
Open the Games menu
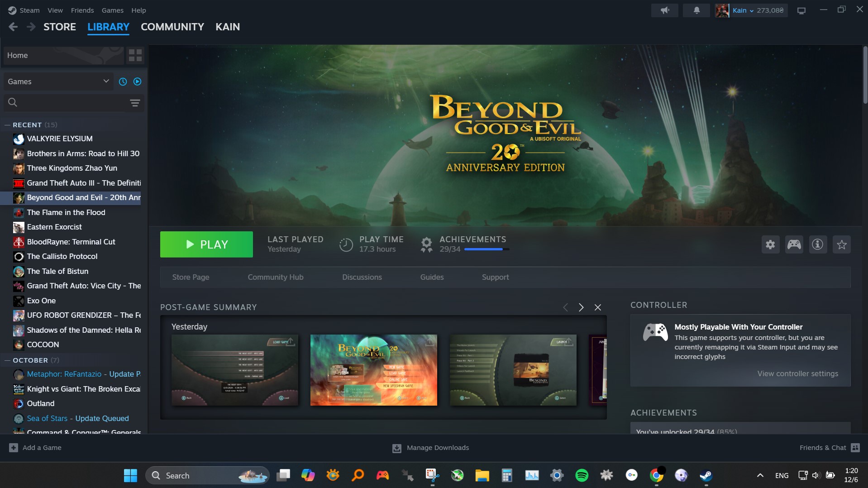(113, 10)
